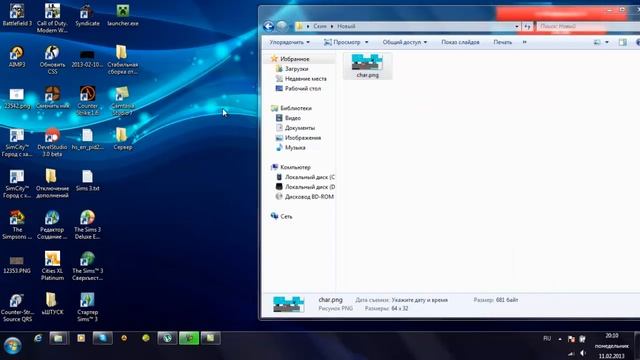Open the Сервер folder on desktop
This screenshot has width=640, height=360.
click(x=122, y=139)
